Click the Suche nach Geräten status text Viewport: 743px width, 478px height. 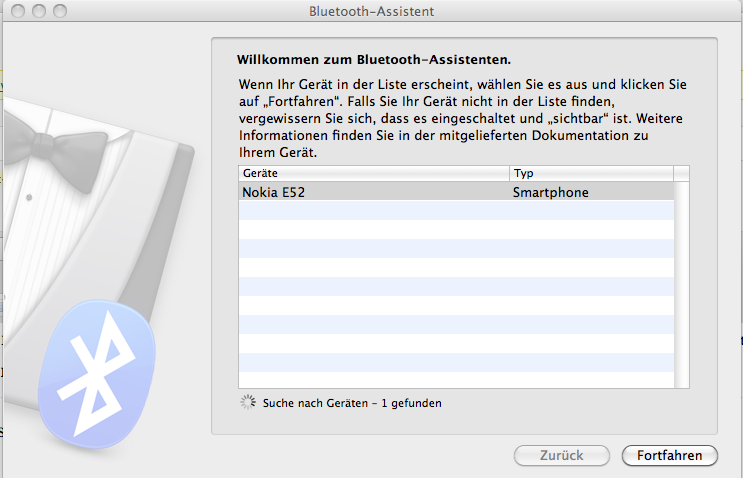[x=351, y=403]
